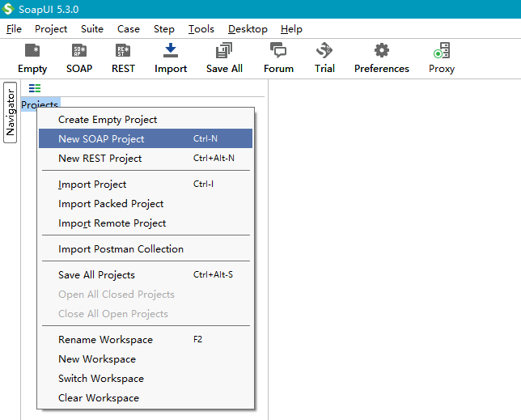Choose Import Packed Project
Viewport: 521px width, 420px height.
tap(146, 203)
